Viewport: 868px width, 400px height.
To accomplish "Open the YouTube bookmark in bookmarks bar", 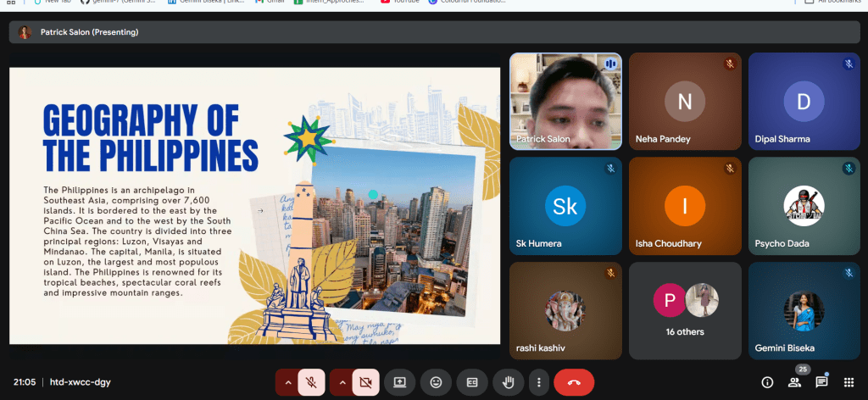I will 403,3.
